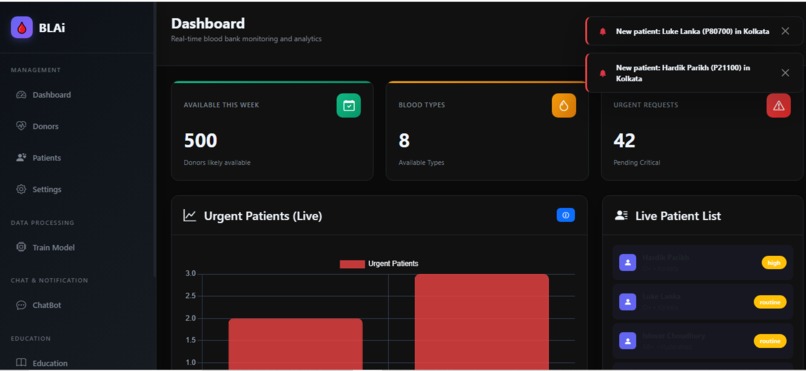Click the Patients people icon in sidebar
Screen dimensions: 806x371
21,157
